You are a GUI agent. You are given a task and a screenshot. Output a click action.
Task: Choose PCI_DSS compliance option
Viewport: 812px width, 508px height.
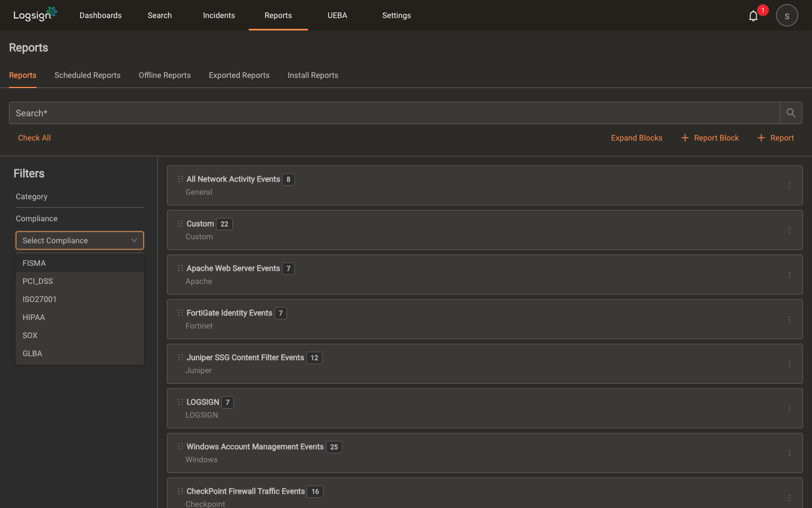point(80,281)
